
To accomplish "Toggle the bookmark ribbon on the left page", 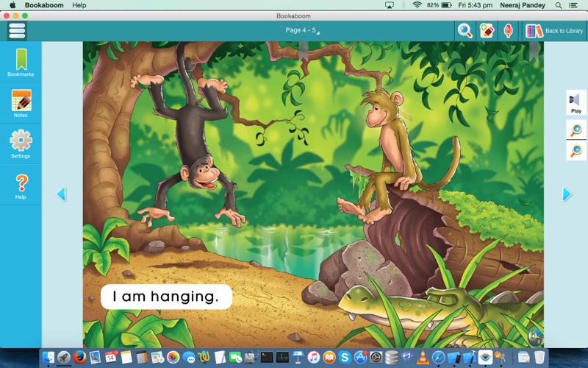I will coord(303,51).
